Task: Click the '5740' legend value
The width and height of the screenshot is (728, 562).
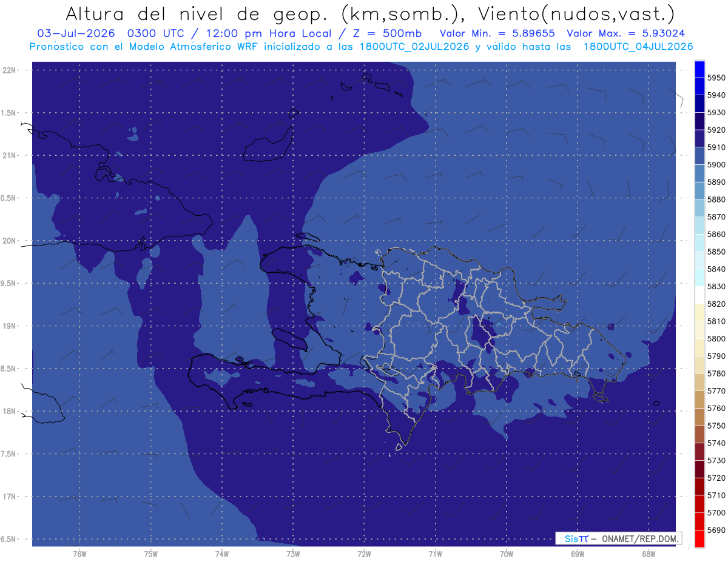Action: coord(716,443)
